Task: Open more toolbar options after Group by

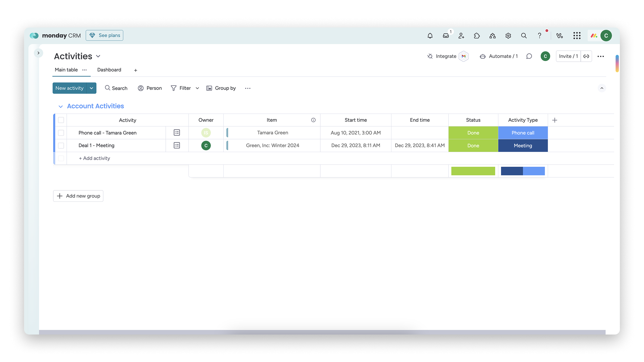Action: (248, 88)
